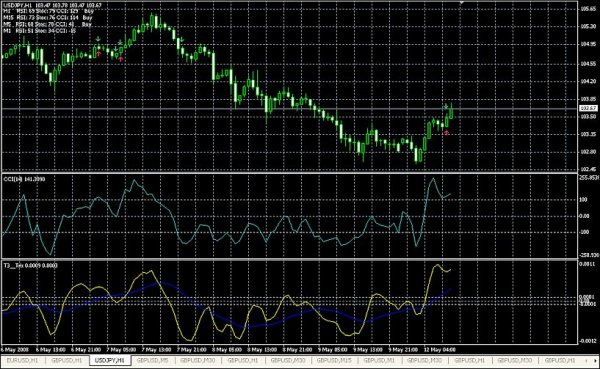Click the 9 May 21:00 time label
This screenshot has height=369, width=600.
pos(403,349)
